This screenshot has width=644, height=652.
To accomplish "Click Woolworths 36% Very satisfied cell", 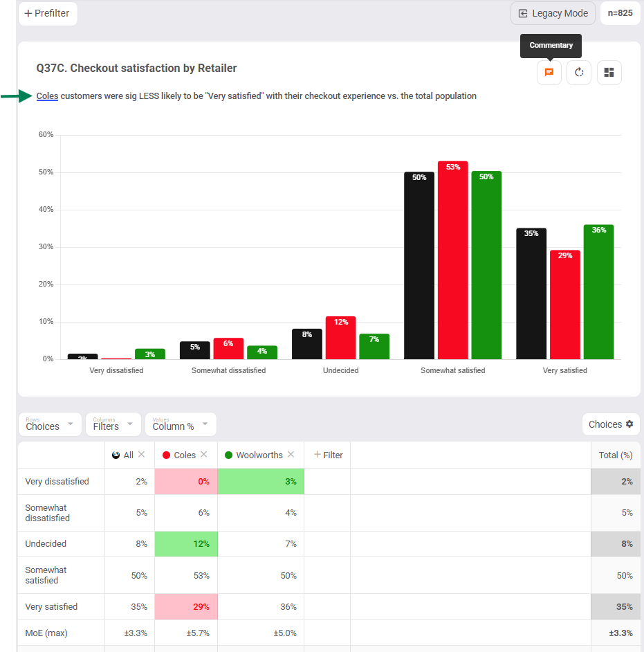I will (261, 607).
